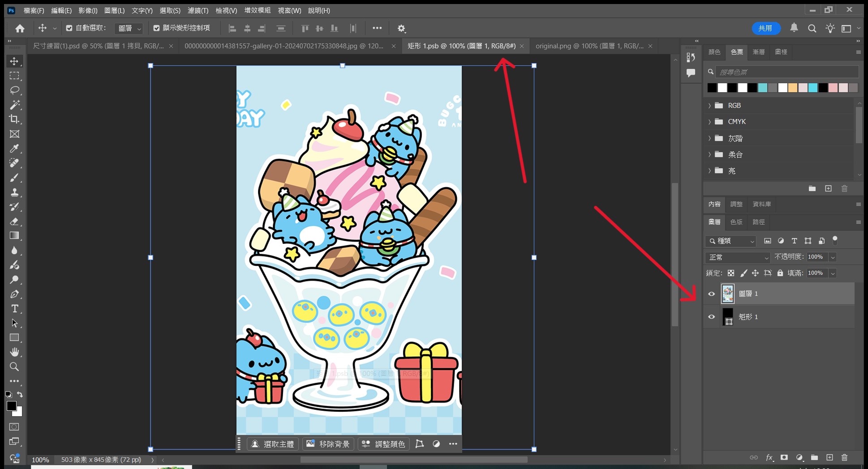Select the Lasso tool
Screen dimensions: 868x469
[x=14, y=90]
